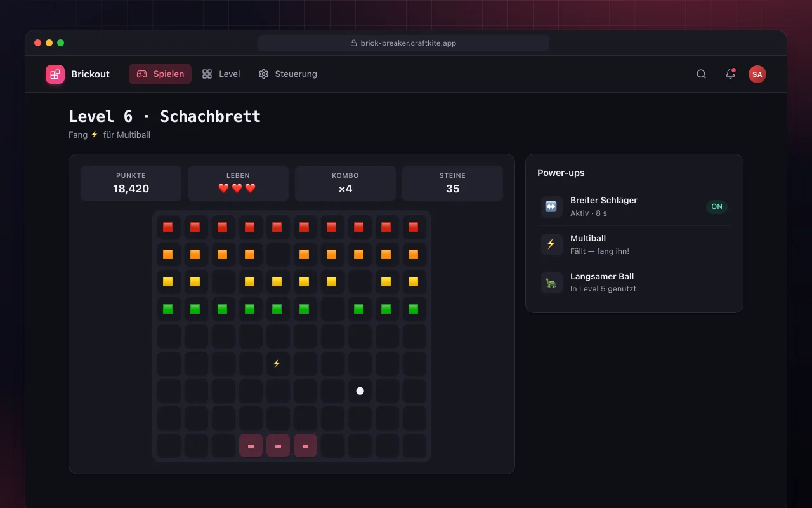Viewport: 812px width, 508px height.
Task: Click the leftmost paddle segment
Action: pyautogui.click(x=251, y=446)
